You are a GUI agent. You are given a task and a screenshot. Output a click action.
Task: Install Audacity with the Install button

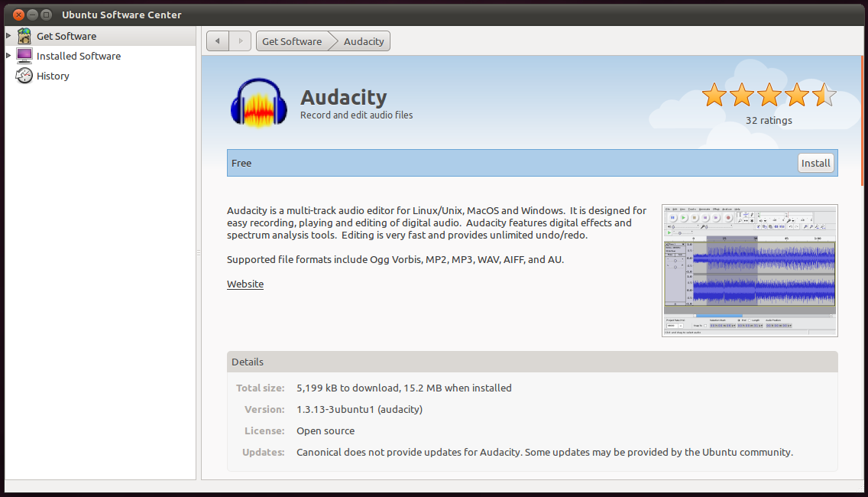[815, 163]
